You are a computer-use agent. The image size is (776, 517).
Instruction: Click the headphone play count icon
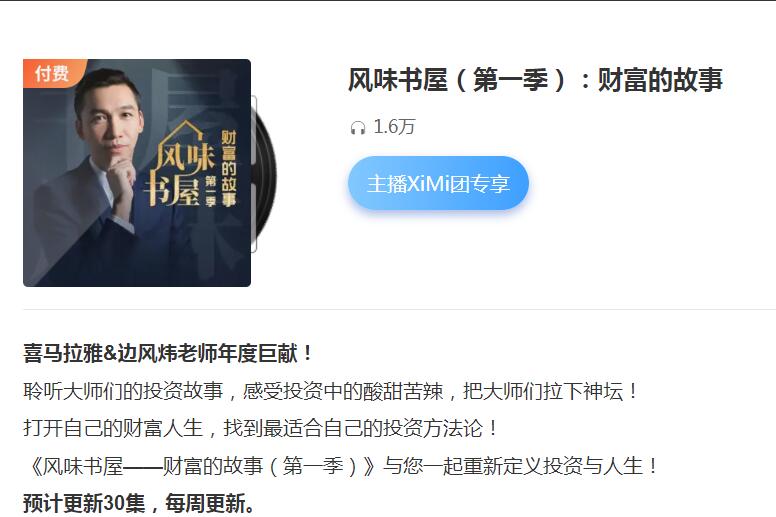click(358, 128)
